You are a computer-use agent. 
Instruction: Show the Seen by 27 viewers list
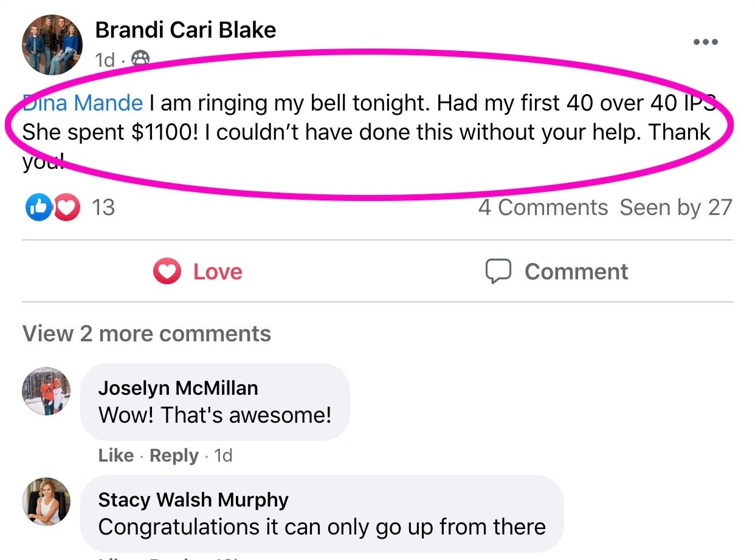point(675,208)
